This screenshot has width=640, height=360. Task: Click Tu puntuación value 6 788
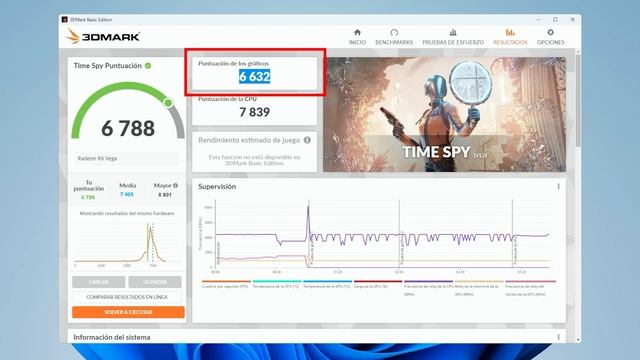[x=88, y=197]
